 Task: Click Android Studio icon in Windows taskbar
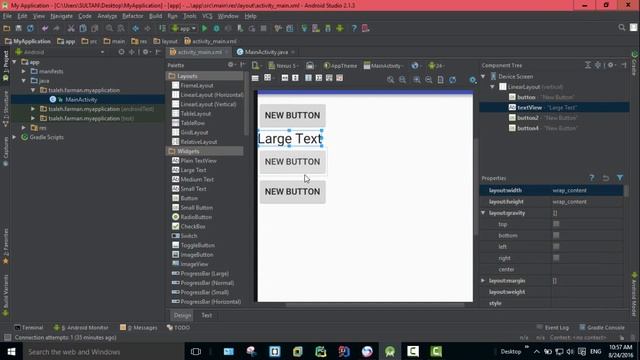click(x=390, y=351)
